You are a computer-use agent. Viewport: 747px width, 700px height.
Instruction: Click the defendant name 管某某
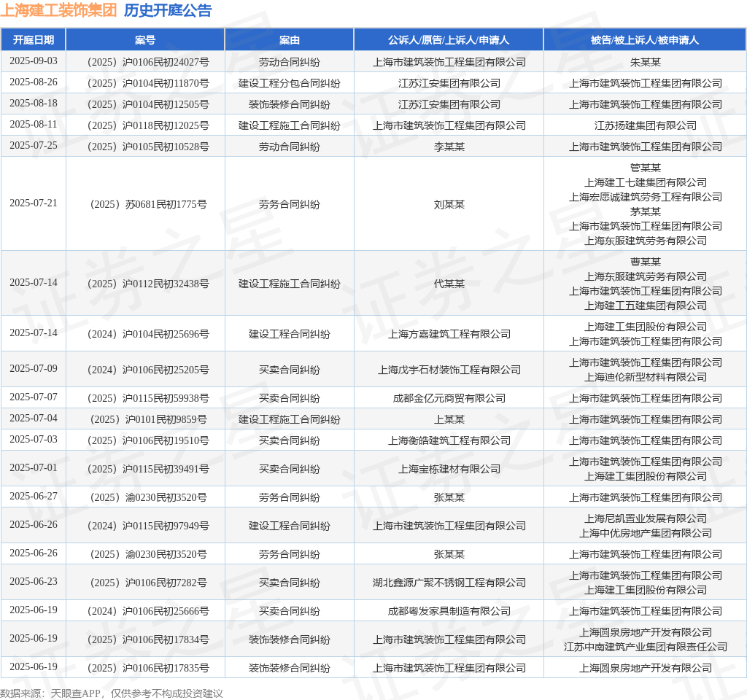click(x=646, y=168)
